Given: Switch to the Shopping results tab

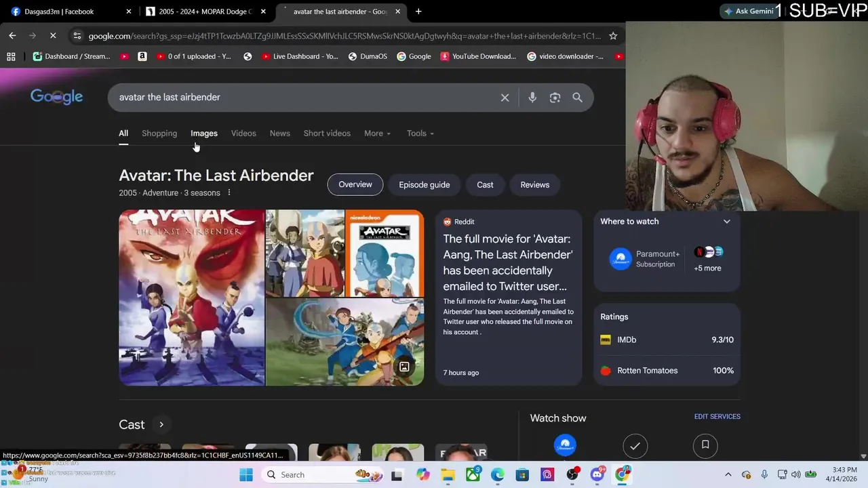Looking at the screenshot, I should [159, 134].
